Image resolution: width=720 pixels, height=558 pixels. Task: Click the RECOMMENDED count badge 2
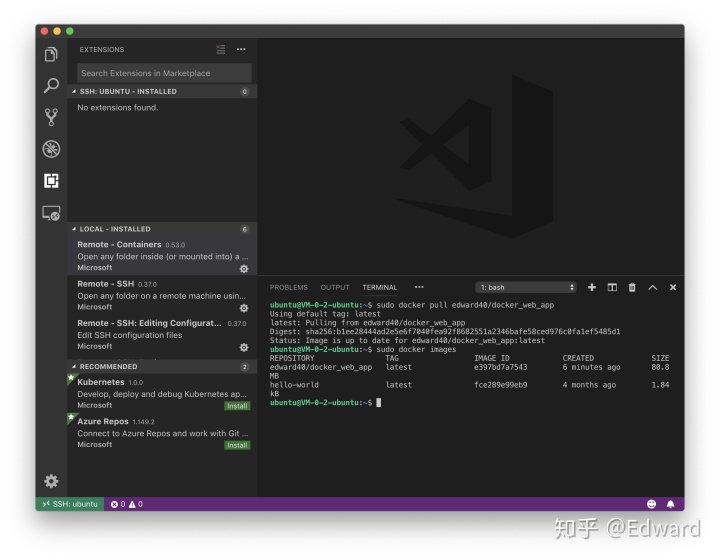[x=244, y=366]
